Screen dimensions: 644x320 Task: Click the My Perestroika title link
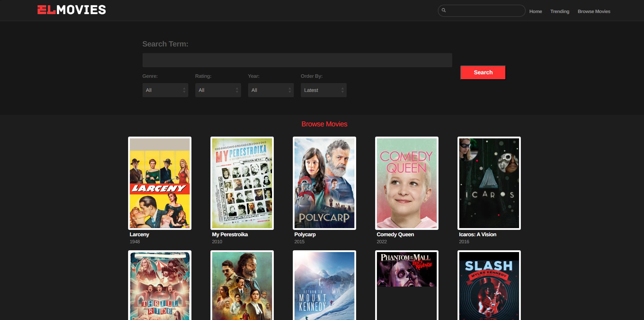point(230,234)
